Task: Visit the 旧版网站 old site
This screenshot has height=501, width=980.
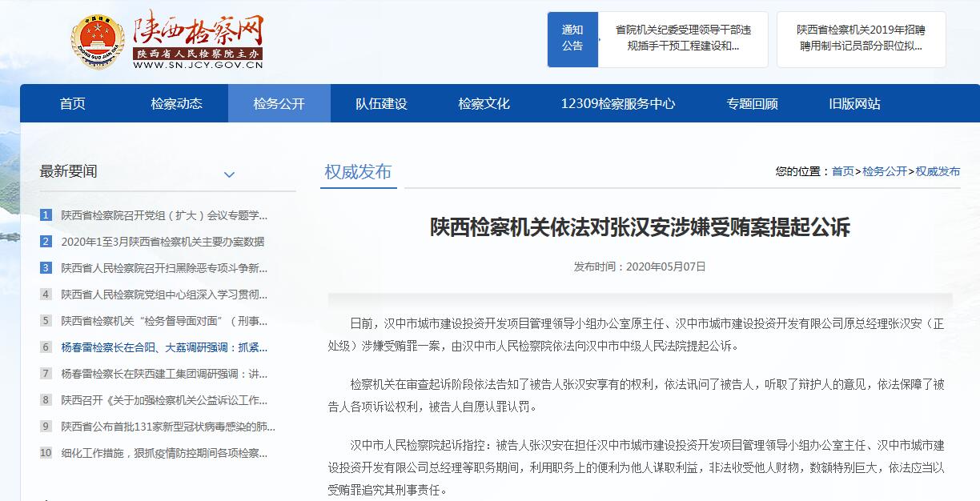Action: (855, 103)
